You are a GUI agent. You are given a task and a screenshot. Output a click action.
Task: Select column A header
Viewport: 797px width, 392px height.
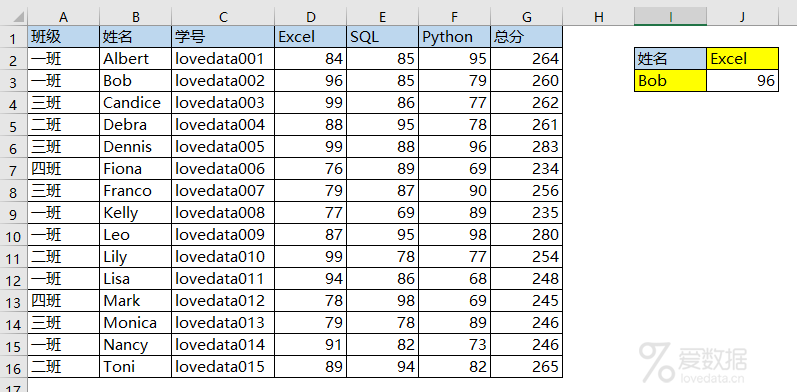click(64, 17)
